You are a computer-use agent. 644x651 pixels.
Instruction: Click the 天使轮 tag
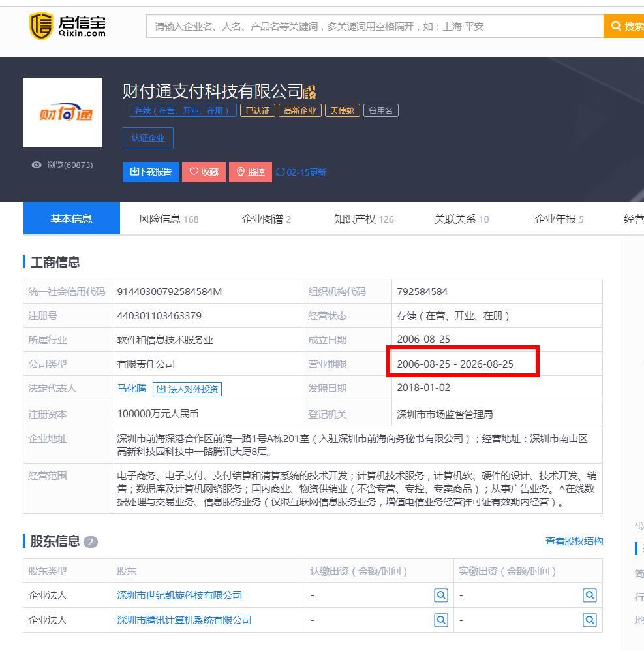click(343, 110)
